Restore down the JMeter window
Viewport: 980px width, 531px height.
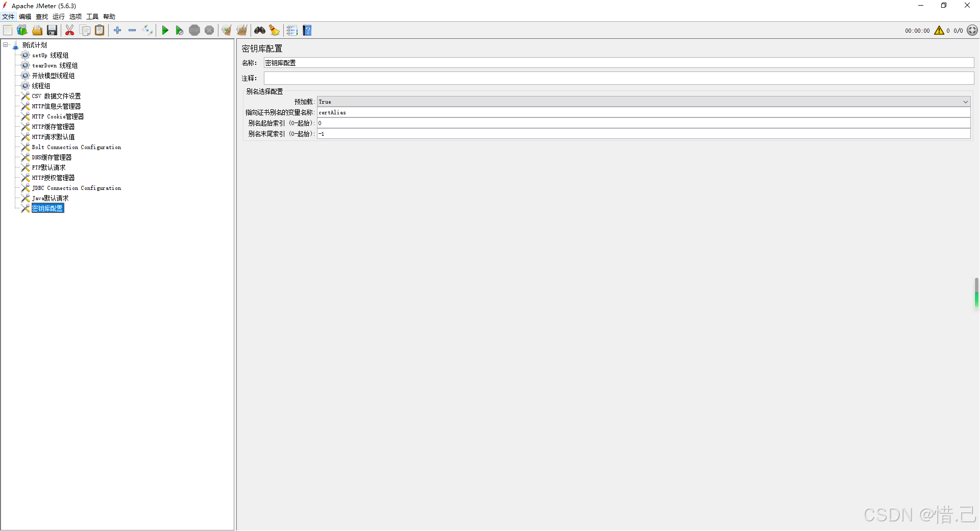[x=944, y=6]
